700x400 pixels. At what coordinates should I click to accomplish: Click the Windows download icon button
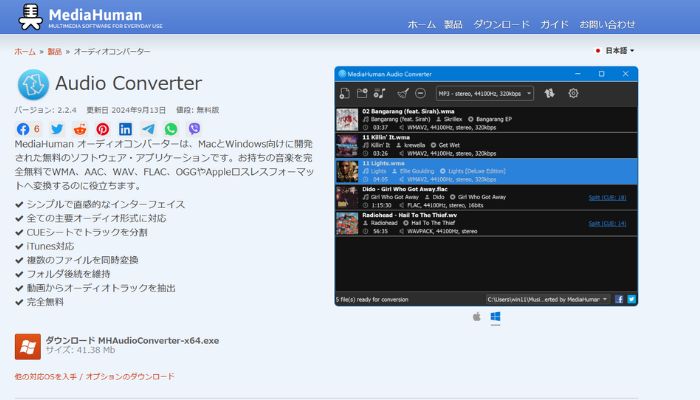click(28, 346)
